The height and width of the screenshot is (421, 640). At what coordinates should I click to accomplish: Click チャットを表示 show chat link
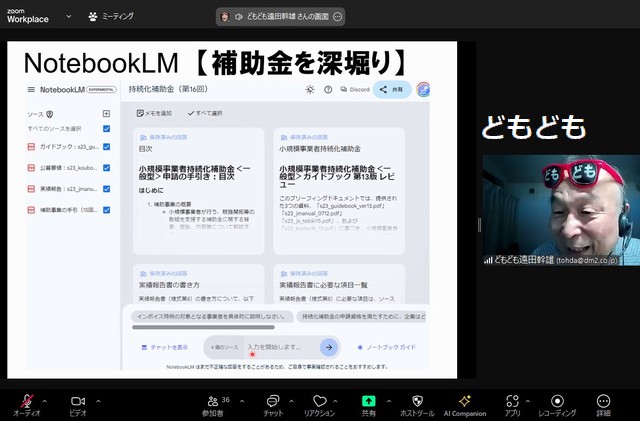tap(164, 347)
